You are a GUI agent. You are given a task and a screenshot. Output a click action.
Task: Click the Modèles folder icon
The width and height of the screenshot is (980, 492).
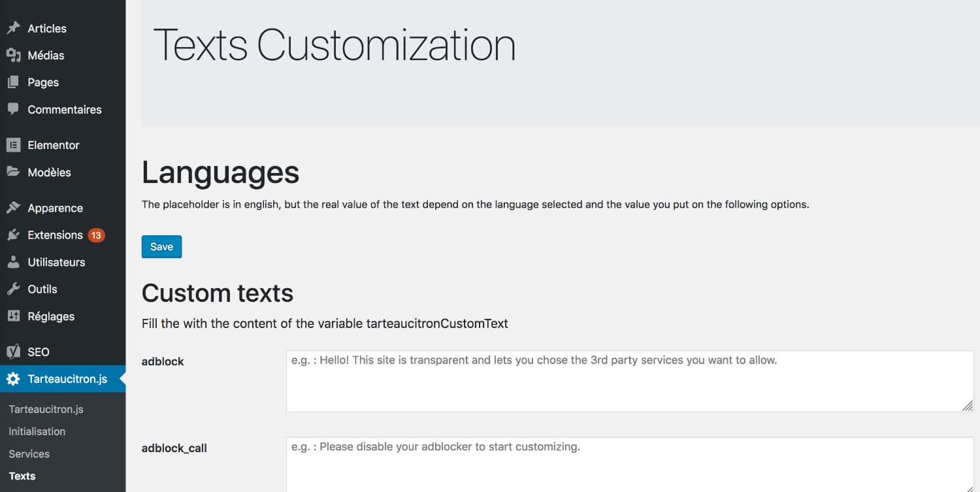[13, 172]
